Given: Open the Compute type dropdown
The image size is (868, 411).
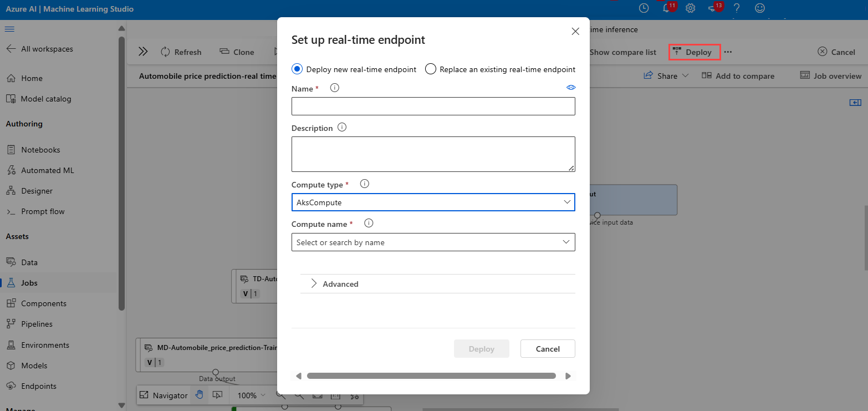Looking at the screenshot, I should 433,202.
